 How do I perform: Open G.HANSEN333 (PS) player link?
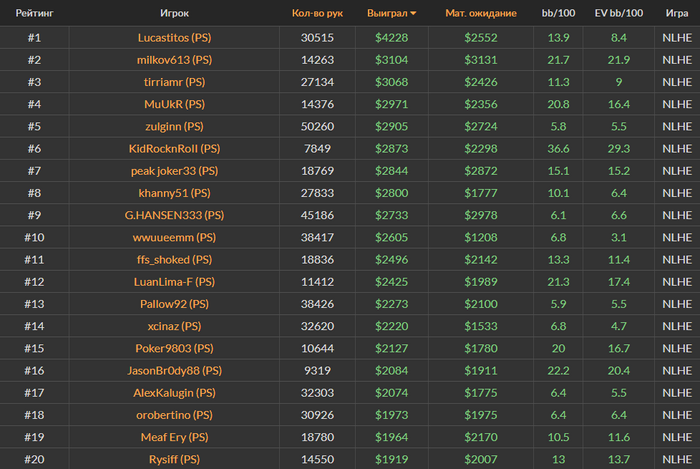(x=181, y=215)
